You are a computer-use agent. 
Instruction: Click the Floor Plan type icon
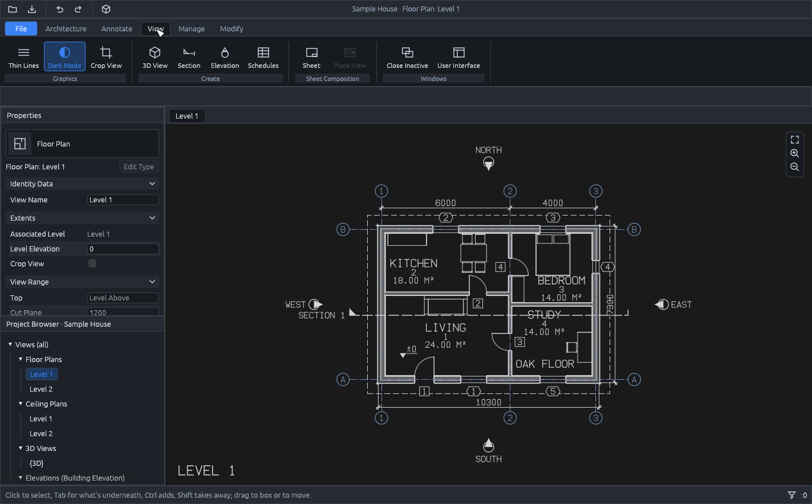point(20,144)
